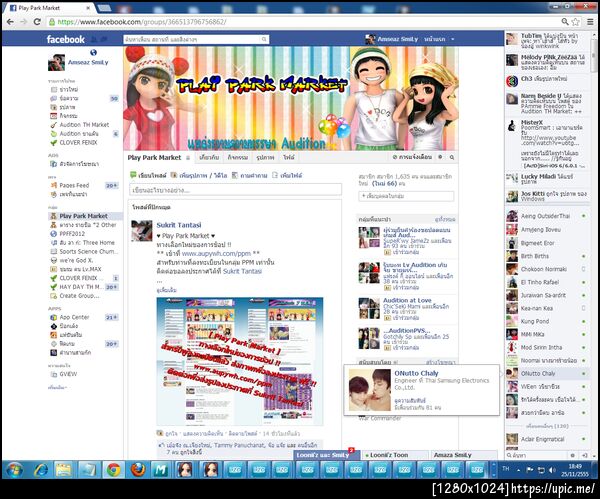Image resolution: width=600 pixels, height=499 pixels.
Task: Open the group settings gear icon
Action: point(440,157)
